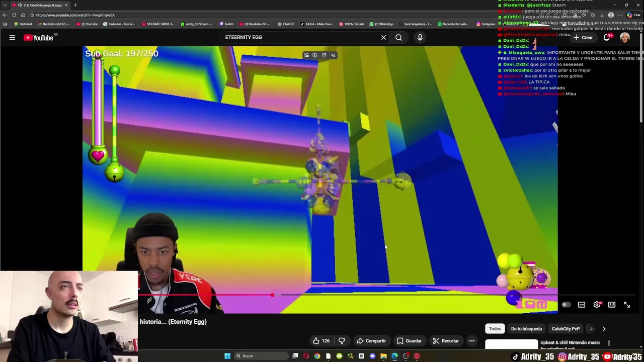Open more actions three-dot menu
Viewport: 644px width, 362px height.
(472, 341)
